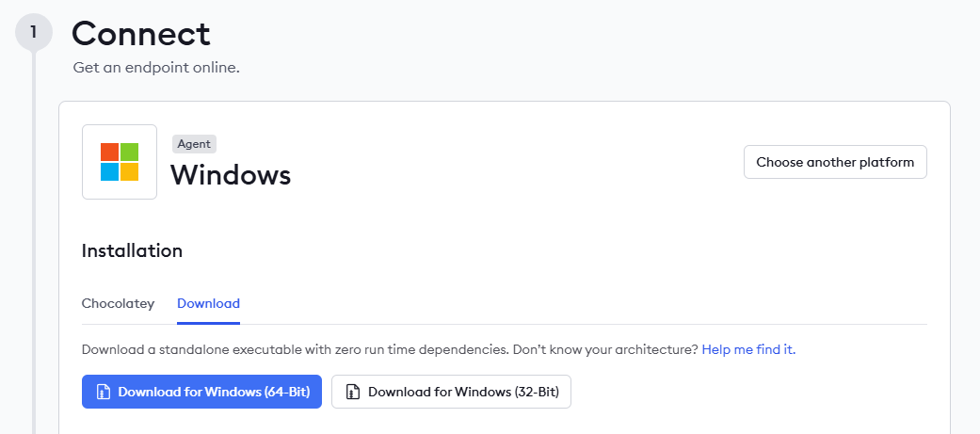This screenshot has width=980, height=434.
Task: Download for Windows (64-Bit)
Action: point(201,392)
